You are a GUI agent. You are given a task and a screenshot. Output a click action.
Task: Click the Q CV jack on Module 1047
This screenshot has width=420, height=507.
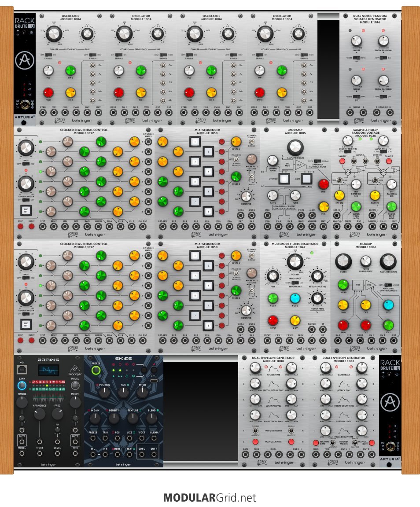pyautogui.click(x=301, y=341)
